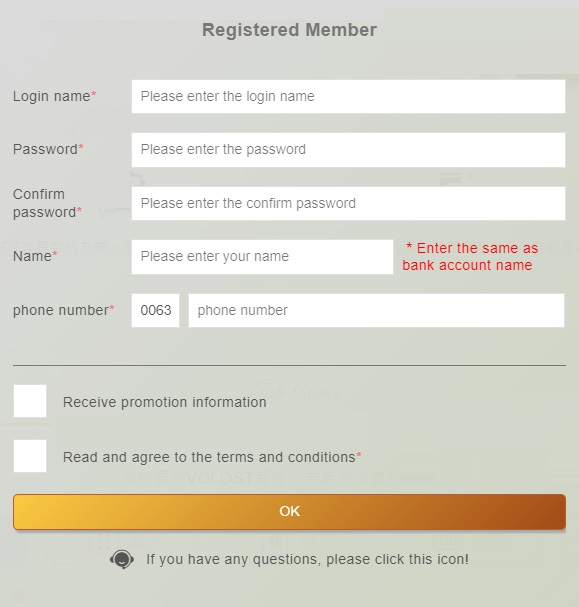Click into the Password field

point(348,150)
